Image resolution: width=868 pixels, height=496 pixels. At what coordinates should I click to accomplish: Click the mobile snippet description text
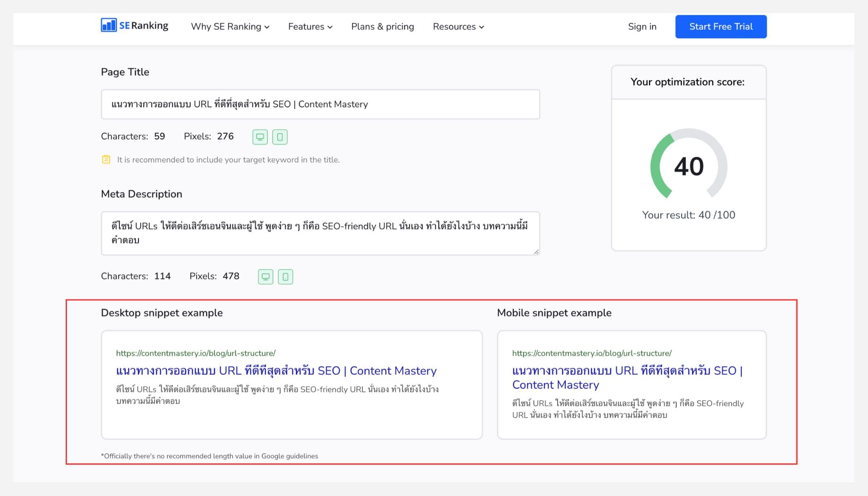coord(628,409)
